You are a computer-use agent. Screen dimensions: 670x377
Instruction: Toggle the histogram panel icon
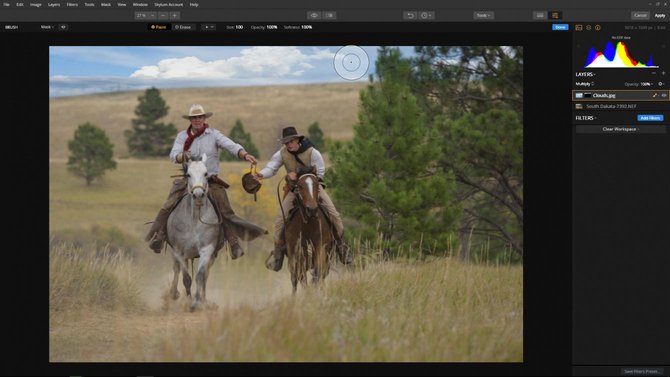(579, 27)
